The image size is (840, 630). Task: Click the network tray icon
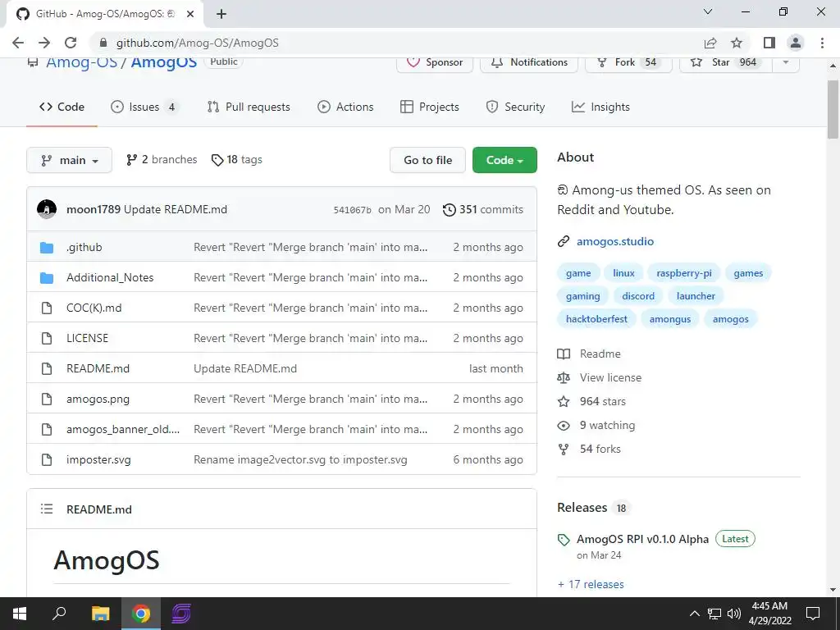click(714, 614)
